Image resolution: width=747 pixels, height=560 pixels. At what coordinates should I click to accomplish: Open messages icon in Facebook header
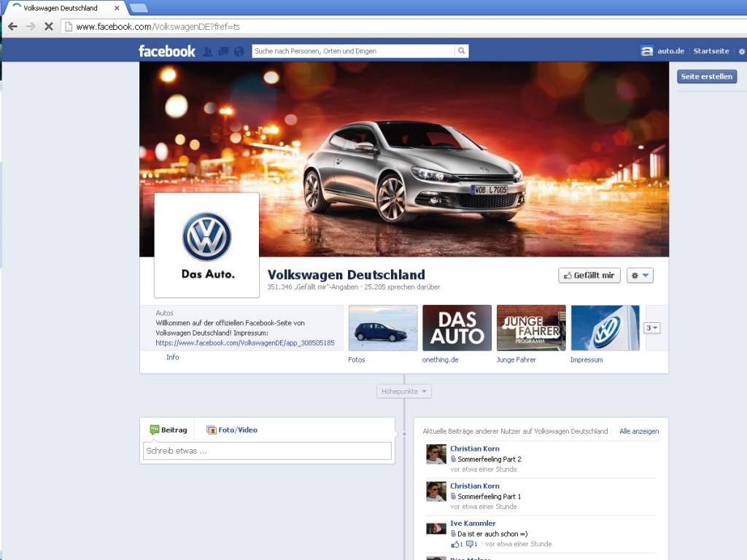point(223,52)
